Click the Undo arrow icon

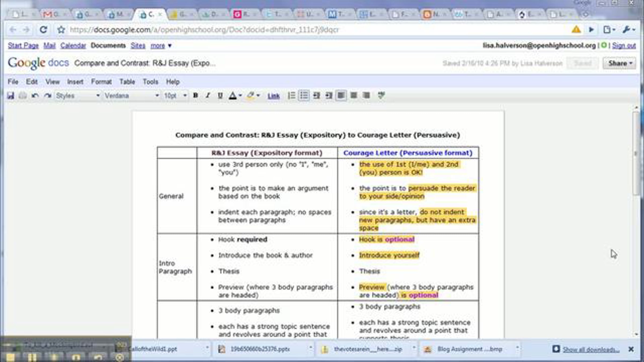(35, 96)
